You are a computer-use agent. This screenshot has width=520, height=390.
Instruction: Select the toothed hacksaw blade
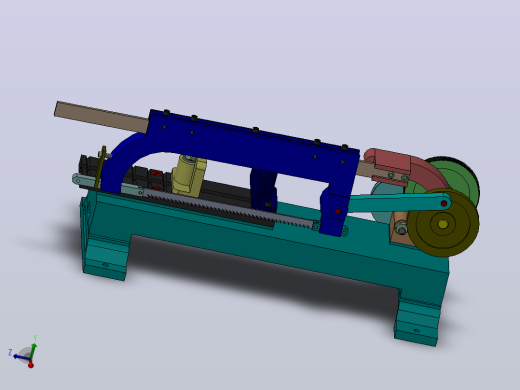pyautogui.click(x=230, y=209)
